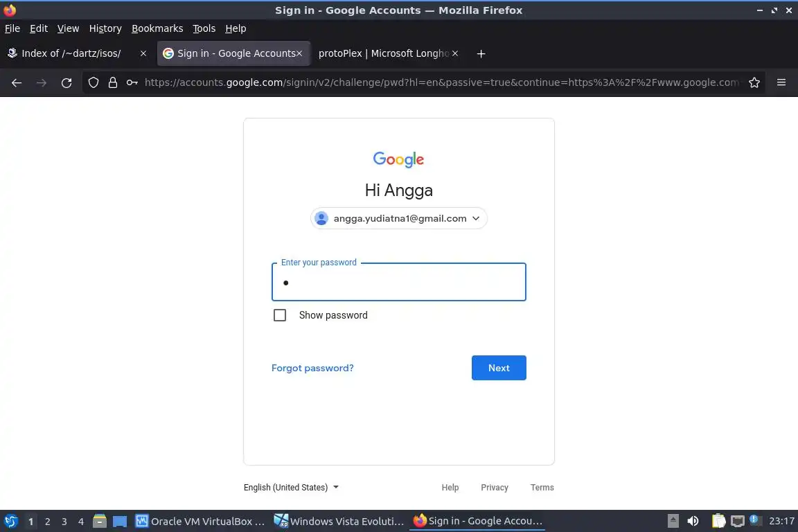Click the removable media eject tray icon

click(x=673, y=521)
